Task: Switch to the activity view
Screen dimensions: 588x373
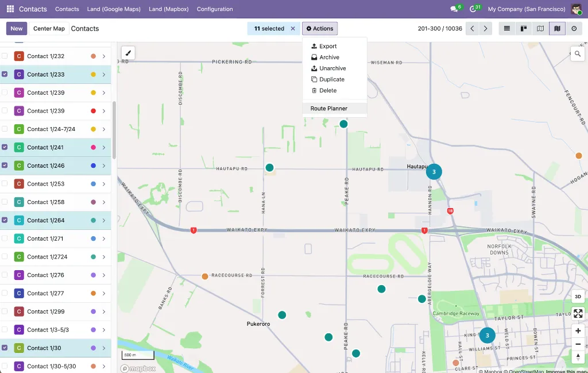Action: pyautogui.click(x=574, y=29)
